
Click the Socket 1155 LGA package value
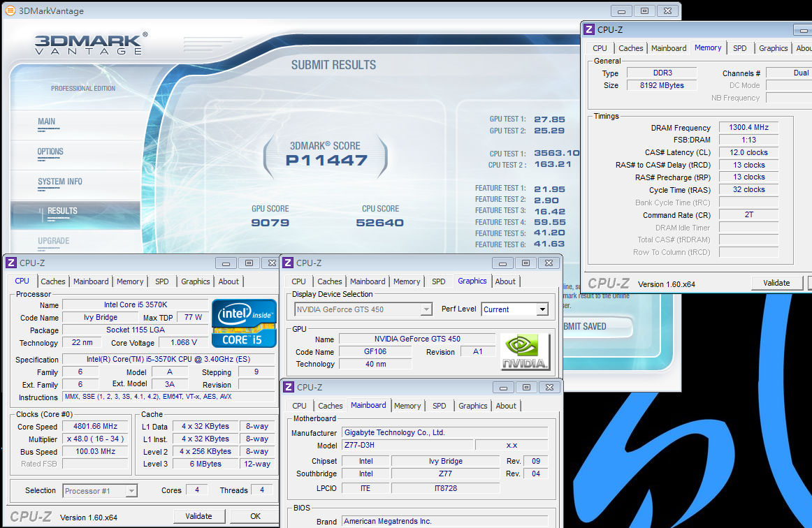tap(136, 330)
